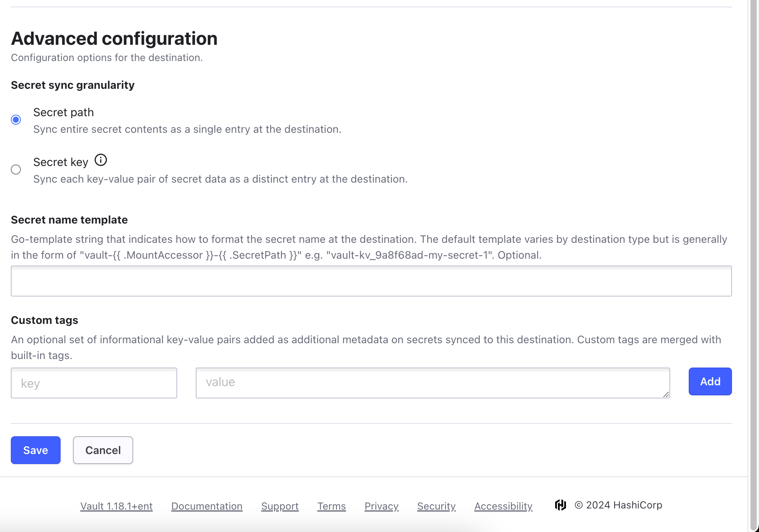Click the Save button

[35, 450]
